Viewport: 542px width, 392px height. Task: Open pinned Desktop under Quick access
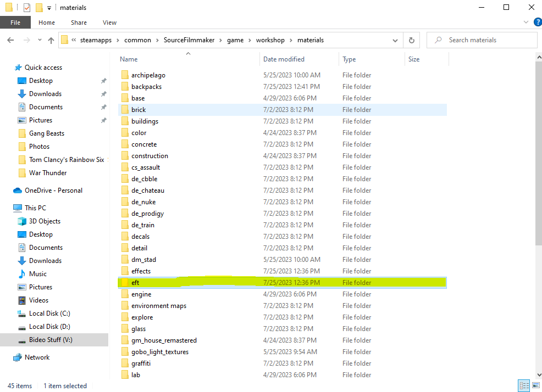[41, 81]
